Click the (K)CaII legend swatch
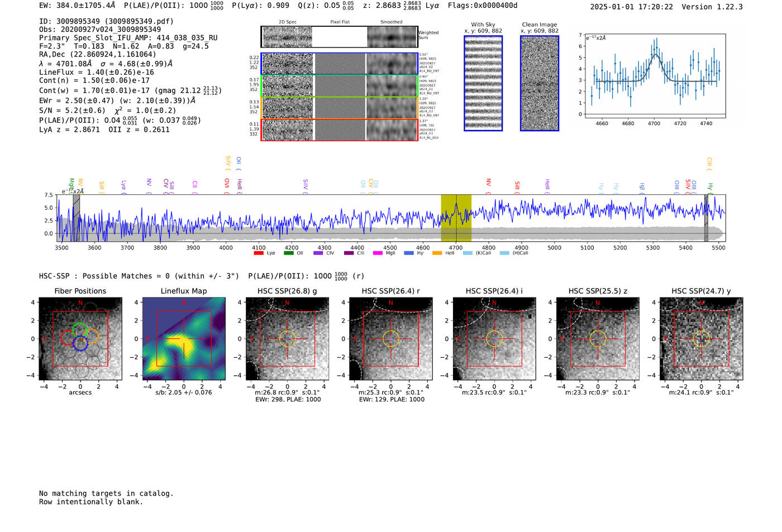This screenshot has width=782, height=532. pos(468,253)
